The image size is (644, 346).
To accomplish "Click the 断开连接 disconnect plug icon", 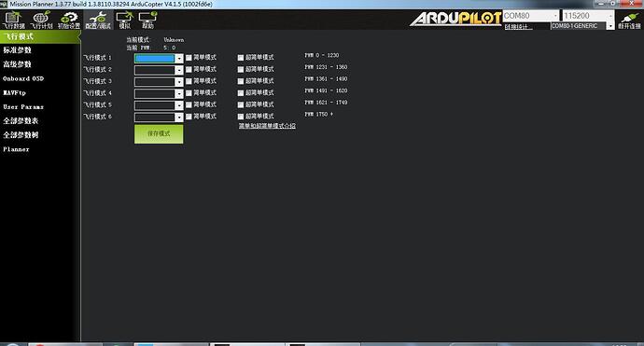I will pos(629,20).
